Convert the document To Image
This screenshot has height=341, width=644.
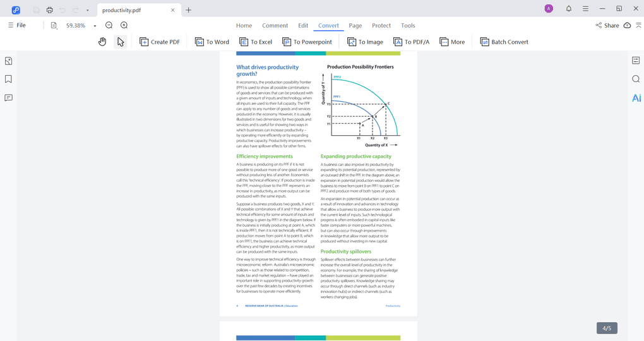pos(365,42)
